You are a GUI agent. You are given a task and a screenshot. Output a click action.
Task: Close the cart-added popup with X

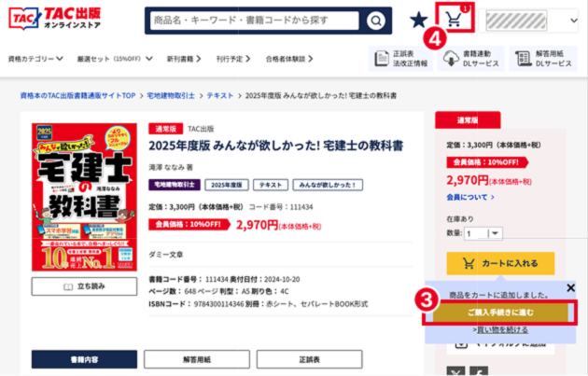(570, 287)
